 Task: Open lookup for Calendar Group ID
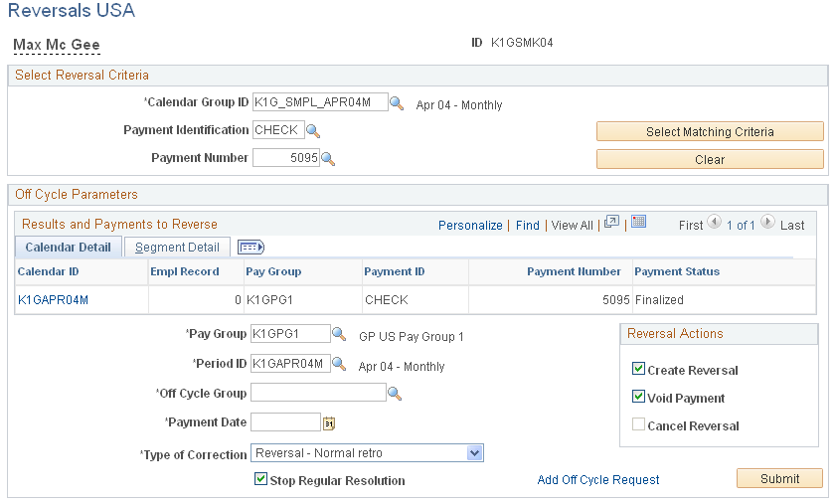[x=397, y=102]
